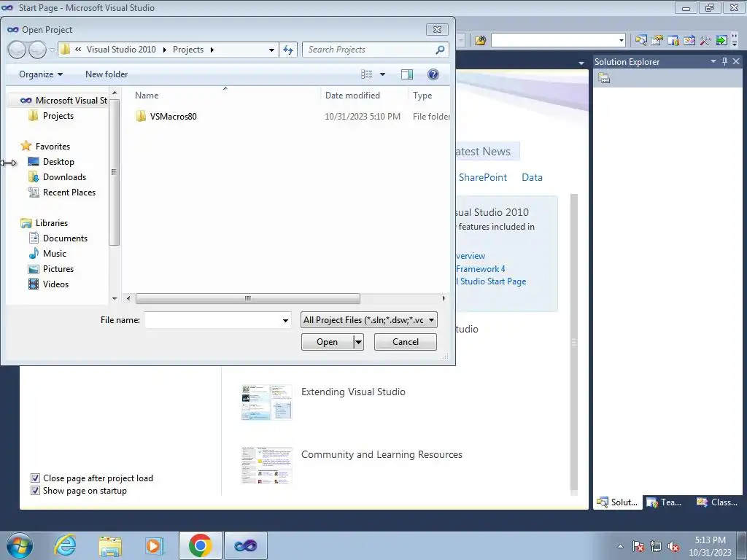Click the Open button's split dropdown arrow
The width and height of the screenshot is (747, 560).
(x=358, y=342)
